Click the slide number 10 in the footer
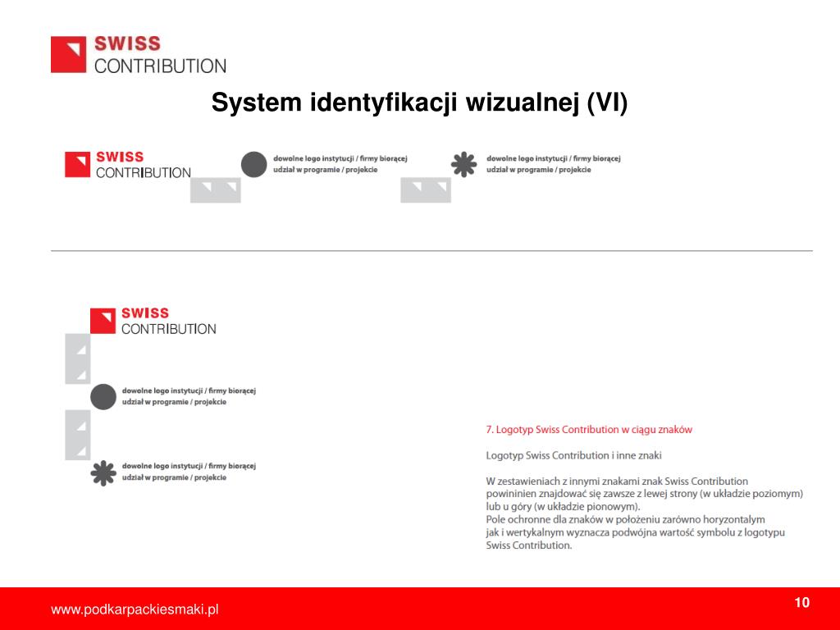Viewport: 840px width, 630px height. pos(802,603)
